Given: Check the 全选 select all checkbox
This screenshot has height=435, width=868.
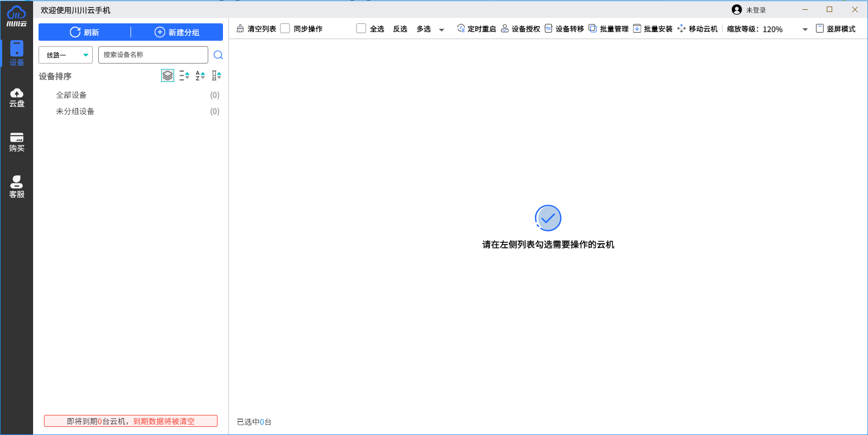Looking at the screenshot, I should pos(361,28).
